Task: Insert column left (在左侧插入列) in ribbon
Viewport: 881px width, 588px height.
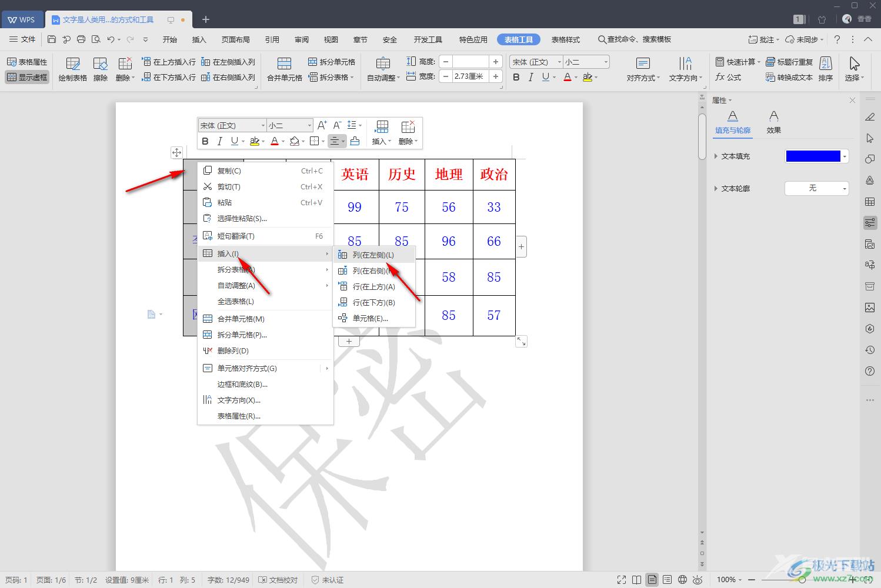Action: [228, 62]
